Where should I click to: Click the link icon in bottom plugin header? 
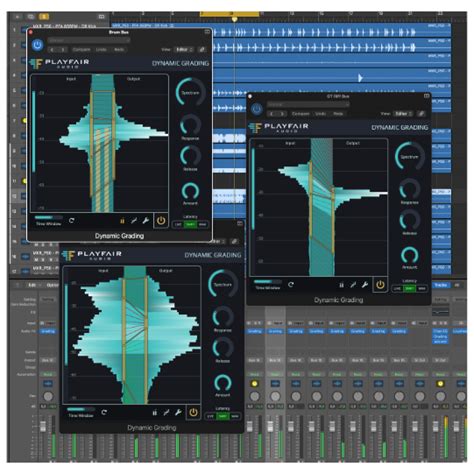(x=234, y=241)
